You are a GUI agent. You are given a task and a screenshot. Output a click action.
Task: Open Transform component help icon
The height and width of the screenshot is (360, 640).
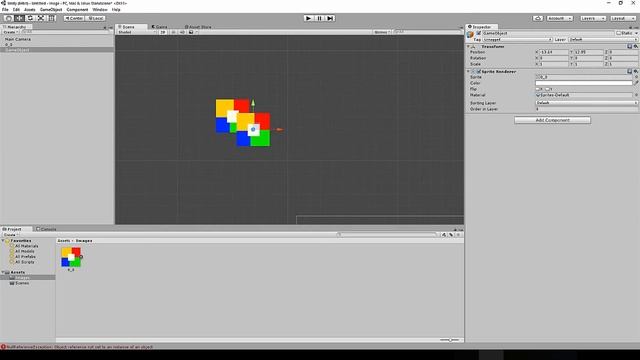point(629,47)
